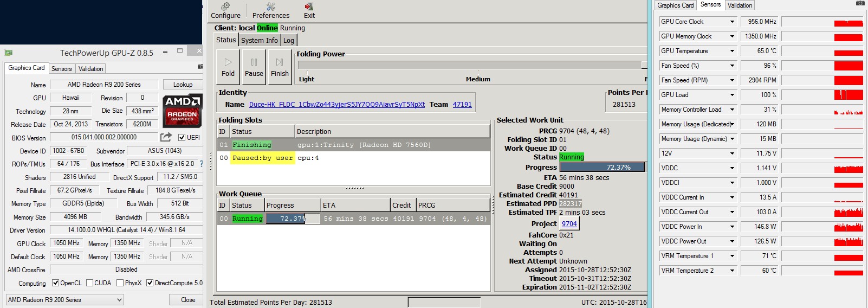
Task: Select Validation tab in sensors window
Action: [x=740, y=5]
